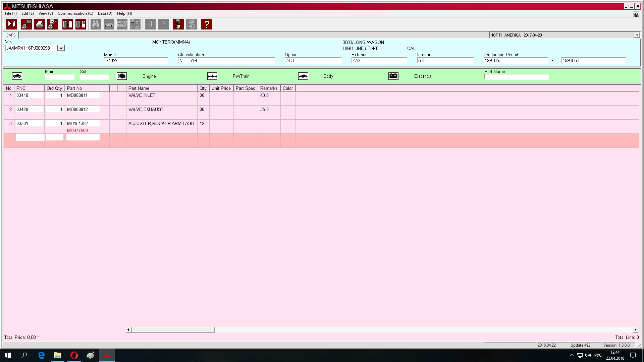
Task: Select the Body group icon
Action: pyautogui.click(x=303, y=76)
